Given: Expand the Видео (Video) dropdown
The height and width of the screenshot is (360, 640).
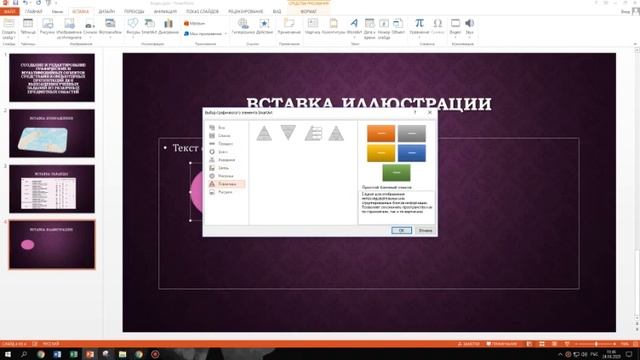Looking at the screenshot, I should [x=455, y=37].
